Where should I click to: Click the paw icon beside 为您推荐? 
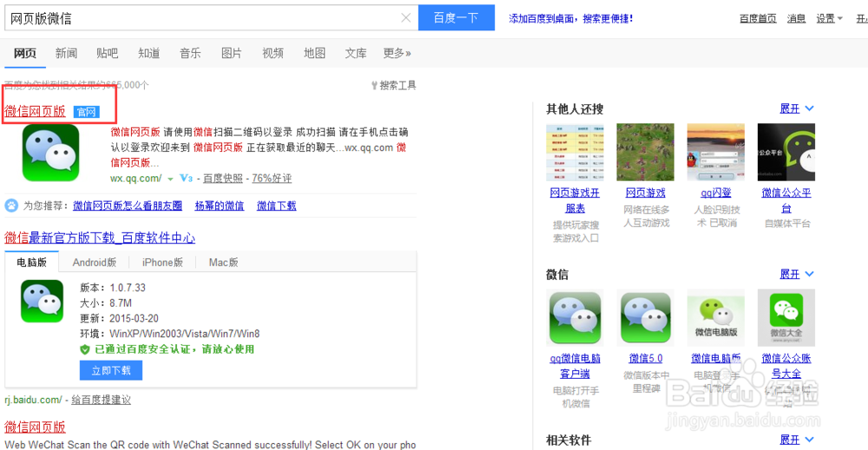11,206
